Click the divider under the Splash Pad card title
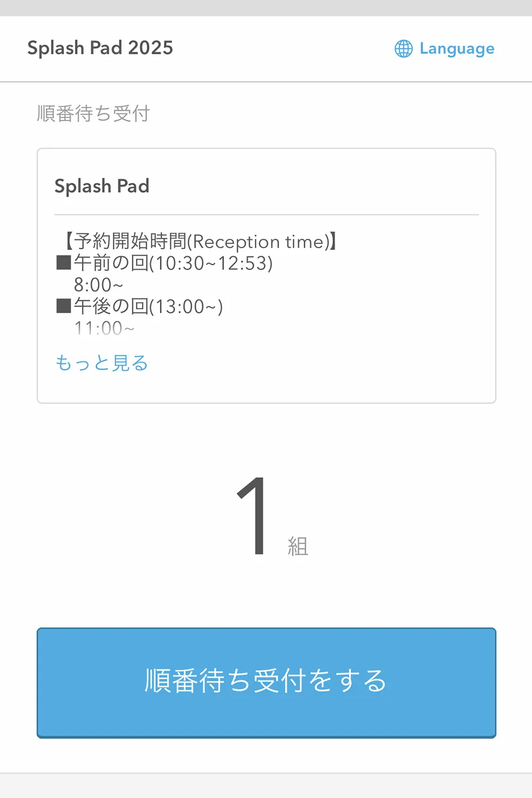Viewport: 532px width, 798px height. tap(267, 215)
